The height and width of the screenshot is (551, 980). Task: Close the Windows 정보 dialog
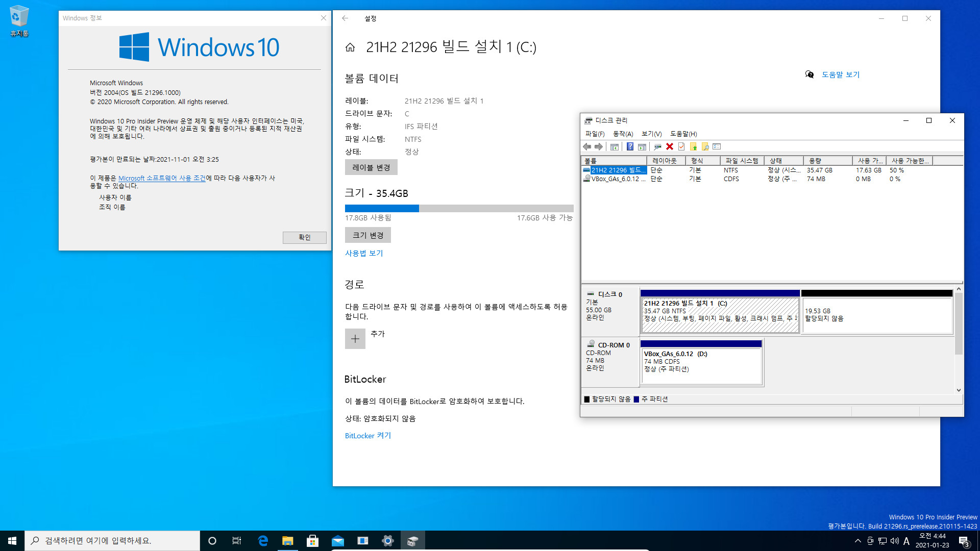(323, 18)
